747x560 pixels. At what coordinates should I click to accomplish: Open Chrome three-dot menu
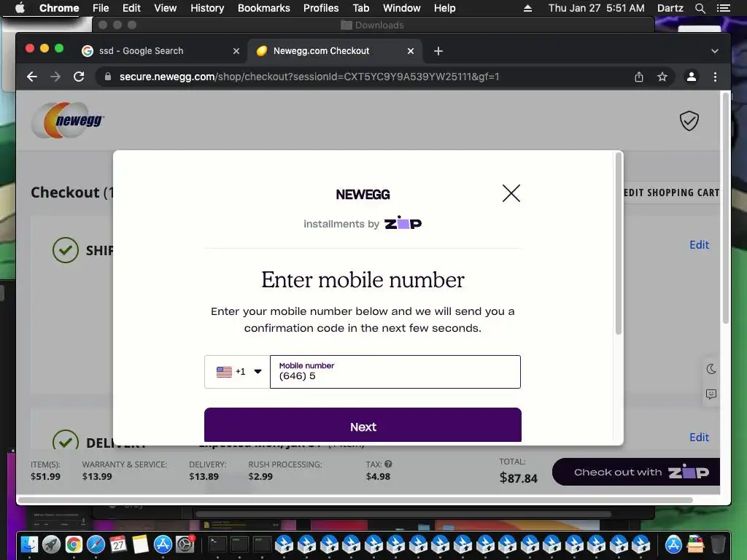pyautogui.click(x=715, y=77)
